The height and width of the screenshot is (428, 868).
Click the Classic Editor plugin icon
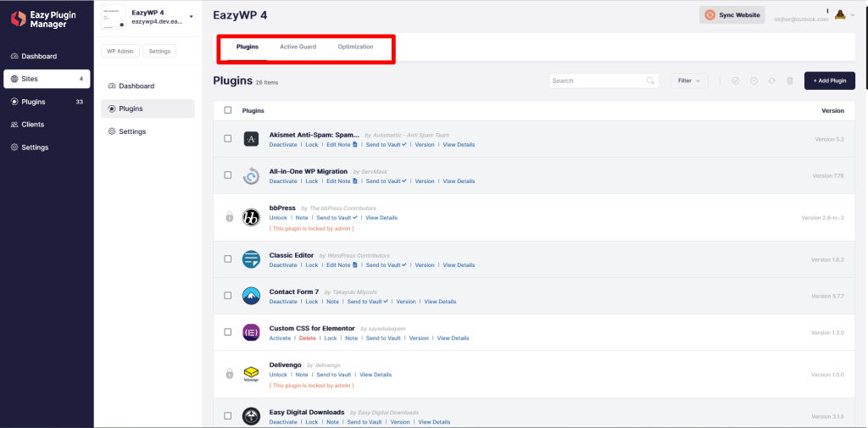click(251, 259)
